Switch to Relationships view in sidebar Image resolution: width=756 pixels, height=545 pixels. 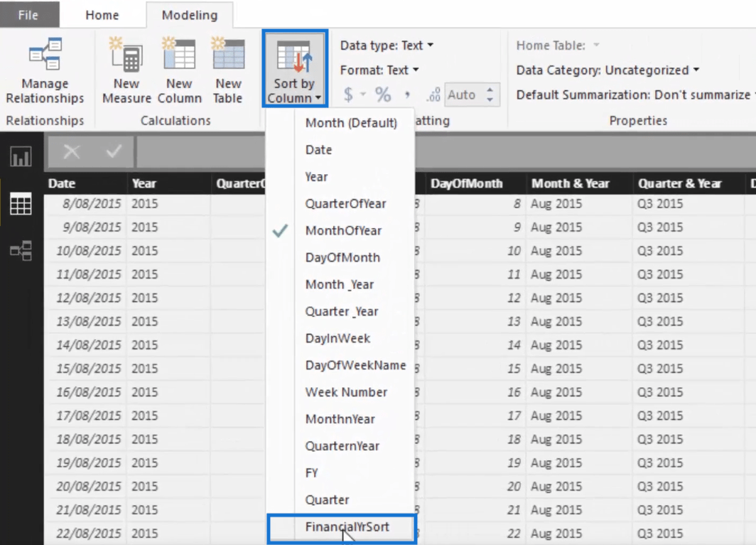[x=21, y=251]
